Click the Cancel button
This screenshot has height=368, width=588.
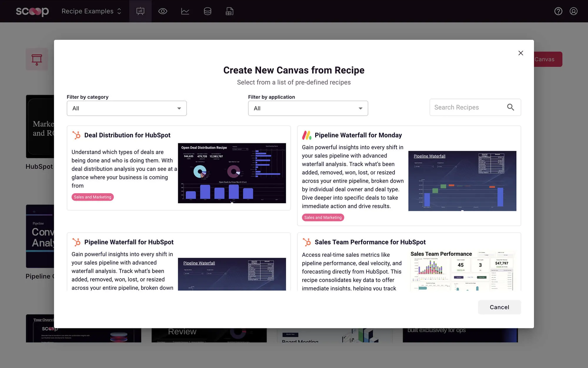click(499, 307)
